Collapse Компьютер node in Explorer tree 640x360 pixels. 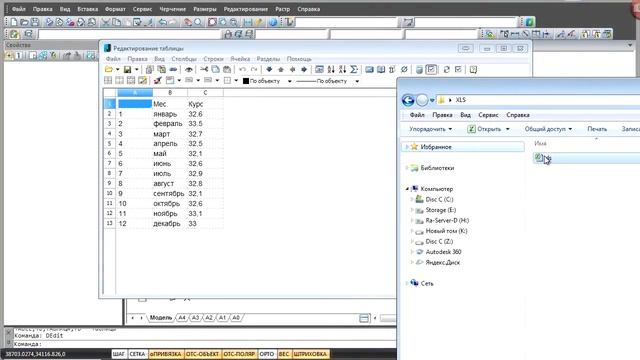point(407,189)
